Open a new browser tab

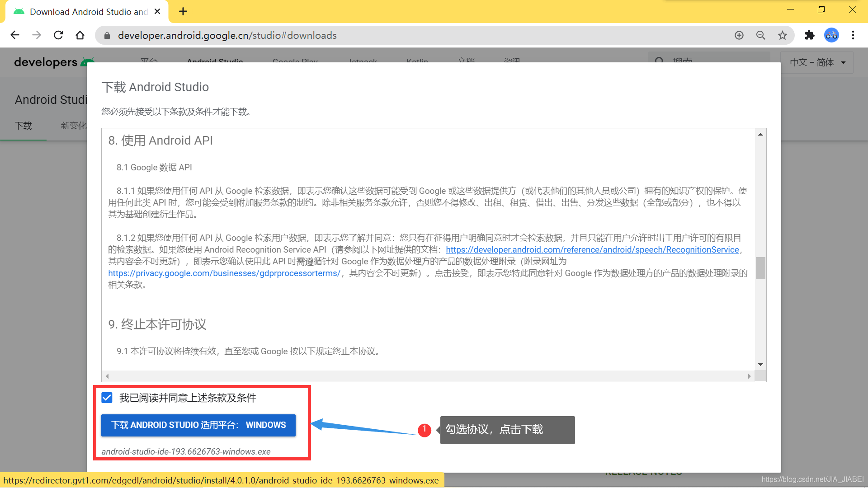183,12
